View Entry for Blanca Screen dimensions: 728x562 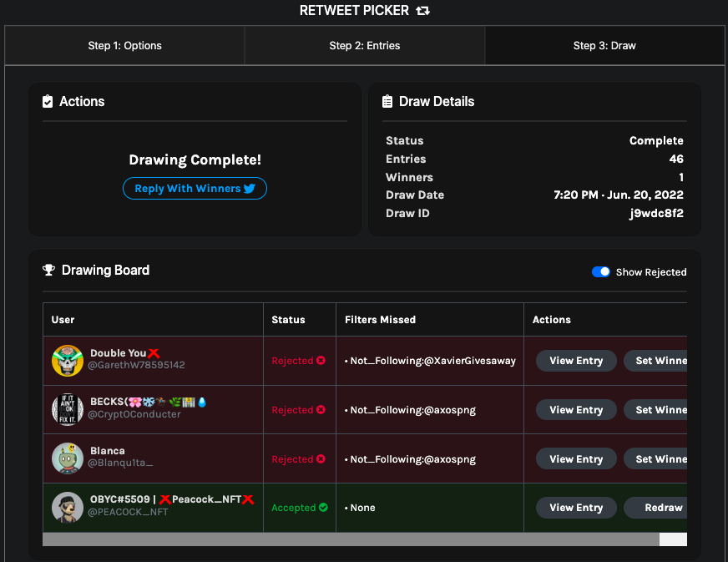576,459
